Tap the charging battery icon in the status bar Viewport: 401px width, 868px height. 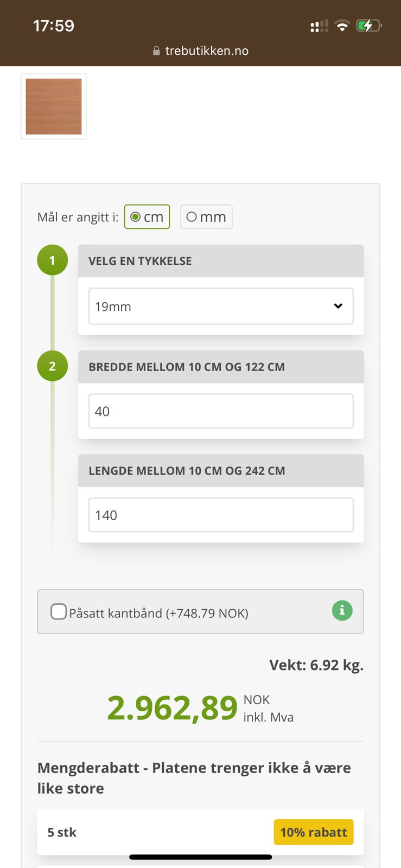368,25
